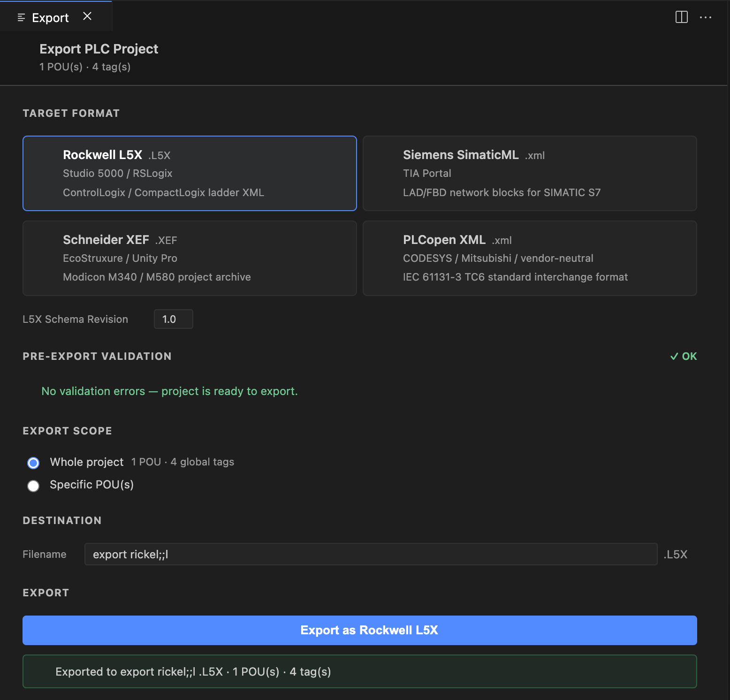Click the 'Filename' field label
The image size is (730, 700).
point(45,554)
